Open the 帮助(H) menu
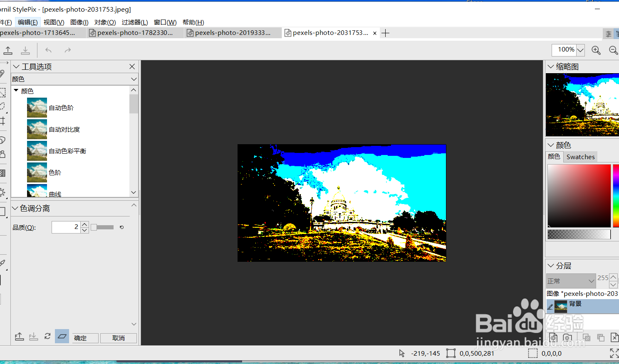 coord(193,22)
